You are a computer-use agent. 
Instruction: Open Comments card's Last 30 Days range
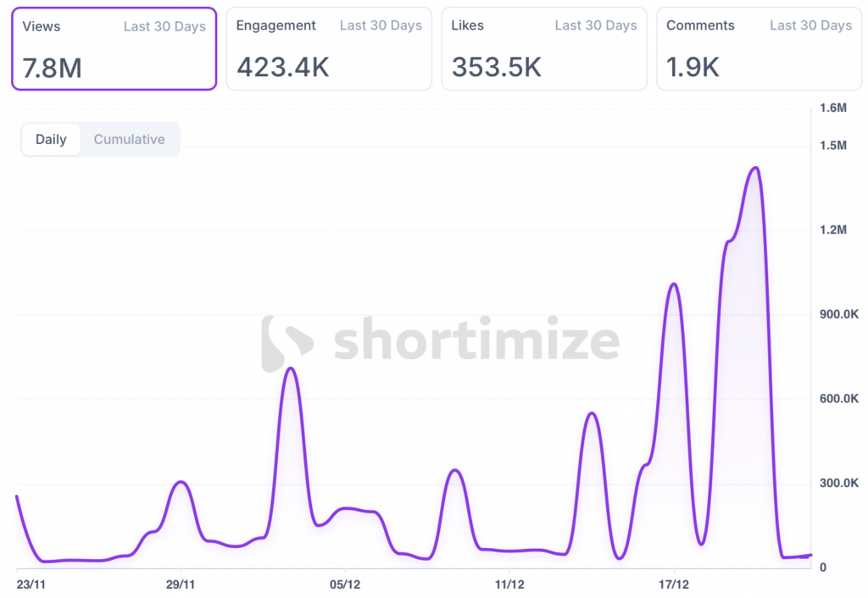(810, 25)
